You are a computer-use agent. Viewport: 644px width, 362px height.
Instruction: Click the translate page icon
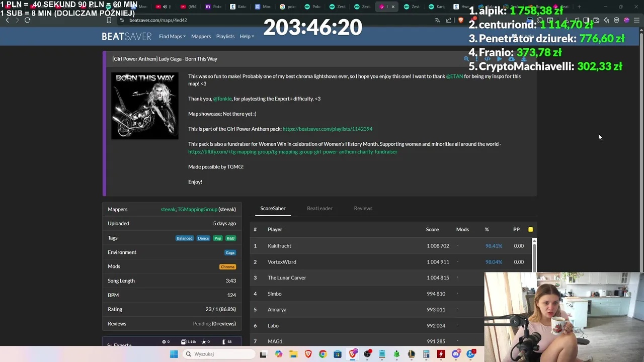[x=437, y=20]
